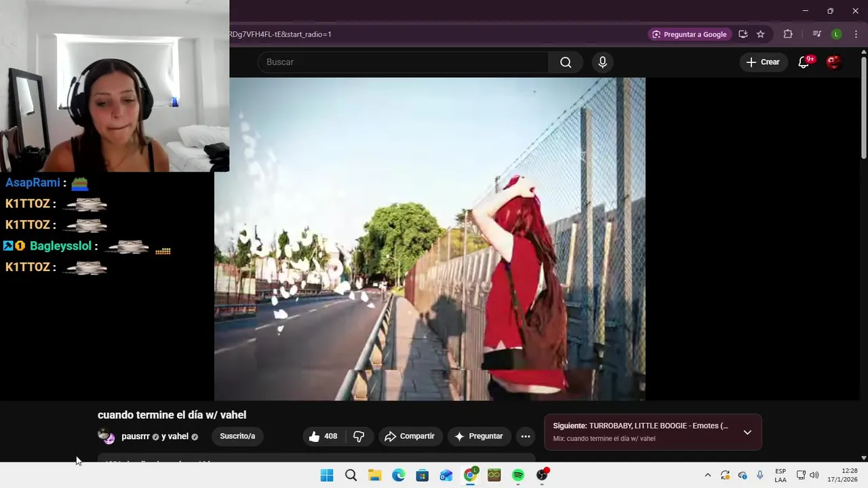Viewport: 868px width, 488px height.
Task: Click the browser URL text in address bar
Action: pos(280,35)
